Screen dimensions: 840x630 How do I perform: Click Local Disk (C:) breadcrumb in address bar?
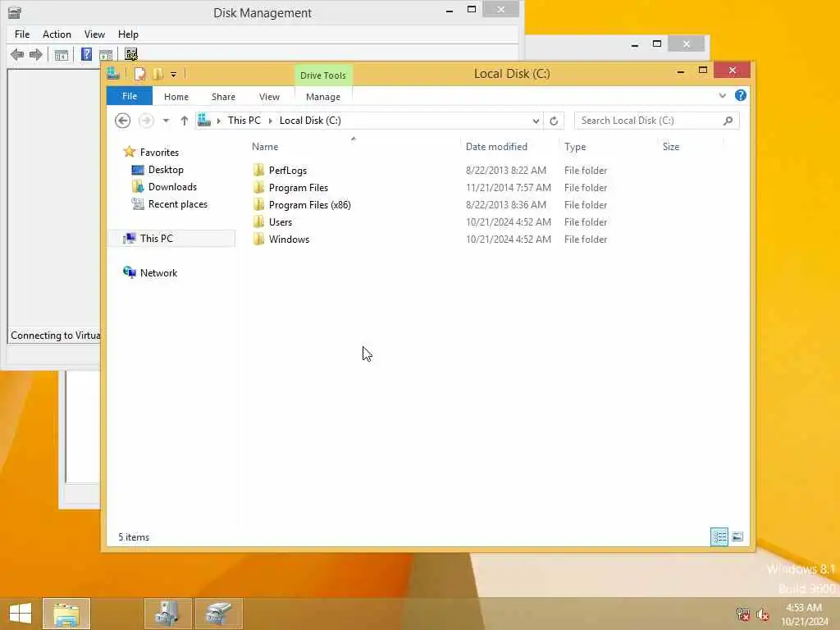(x=310, y=121)
